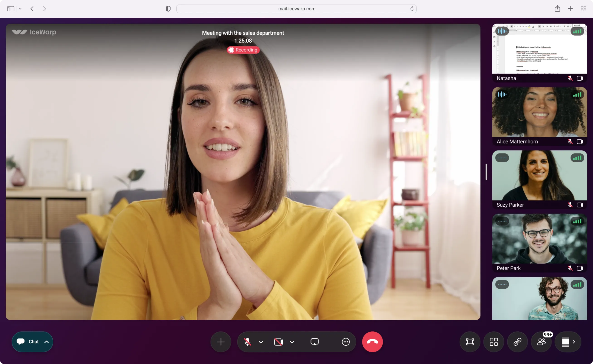Switch to grid layout view
Screen dimensions: 593x364
click(x=493, y=342)
